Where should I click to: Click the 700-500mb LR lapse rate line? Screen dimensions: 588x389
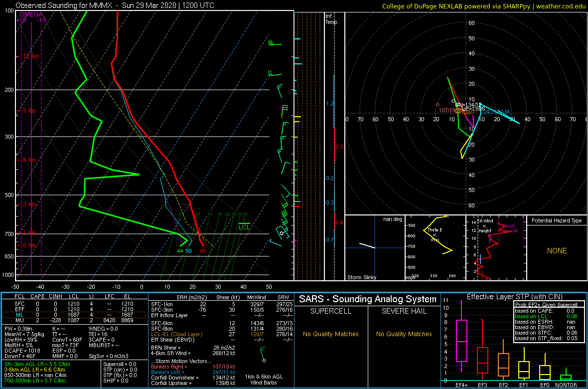[x=35, y=381]
